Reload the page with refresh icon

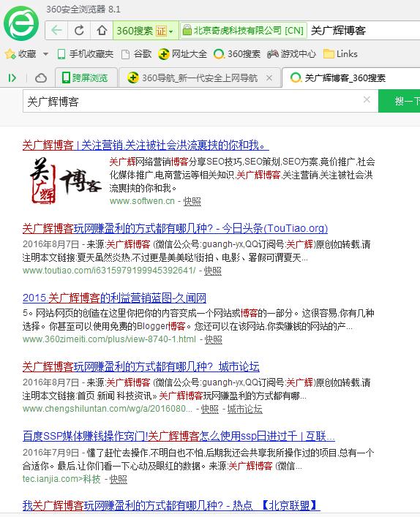click(79, 30)
